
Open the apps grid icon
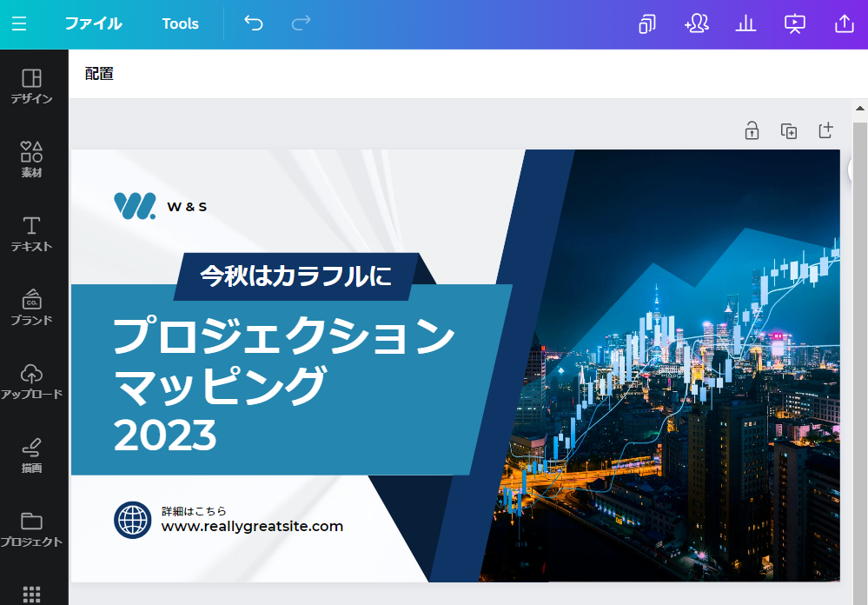[x=31, y=594]
